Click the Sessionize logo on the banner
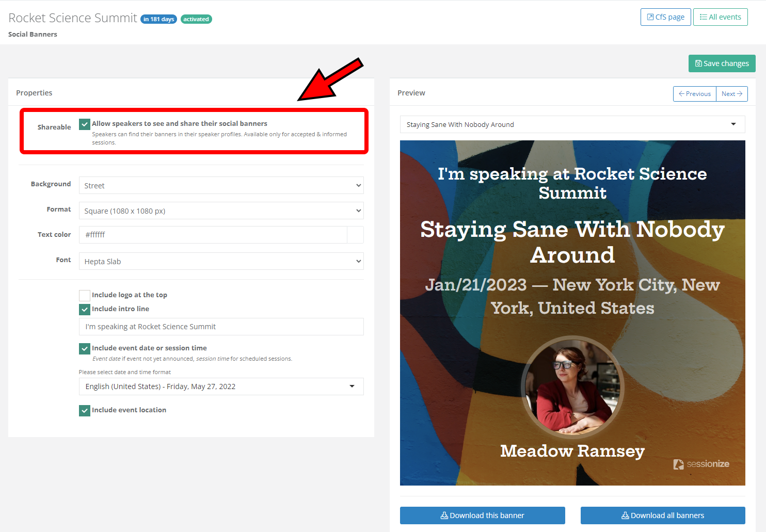The width and height of the screenshot is (766, 532). pos(701,464)
